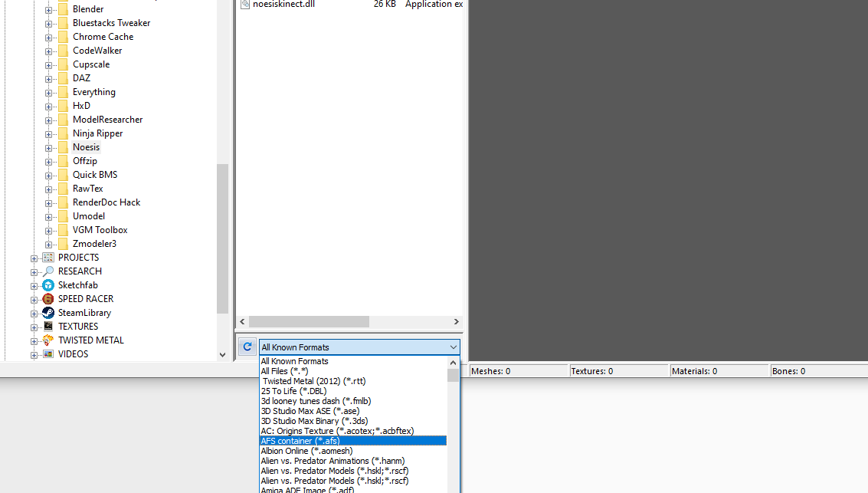Click the HxD folder icon
Image resolution: width=868 pixels, height=493 pixels.
63,107
